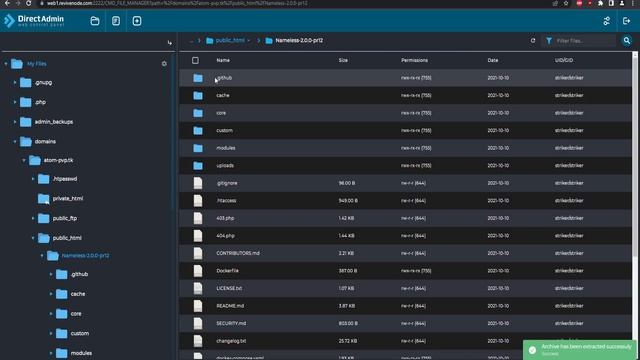The height and width of the screenshot is (360, 640).
Task: Sort by the Permissions column header
Action: [x=414, y=60]
